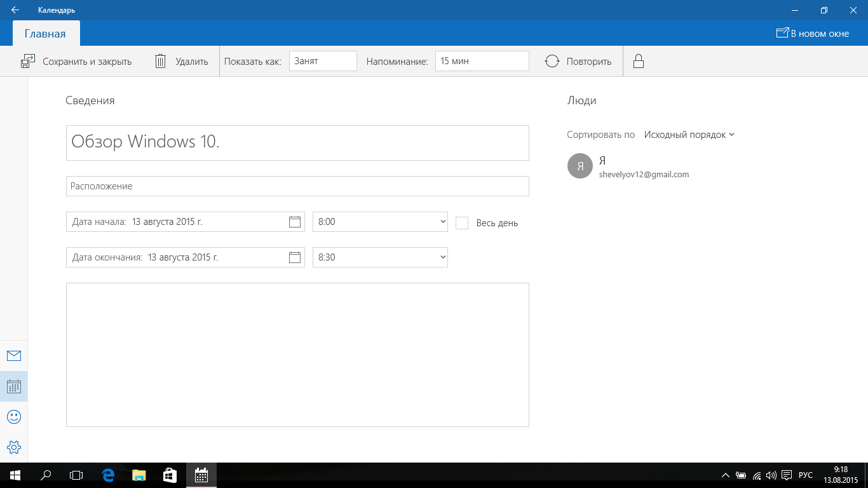Open File Explorer from the taskbar
The height and width of the screenshot is (488, 868).
139,475
